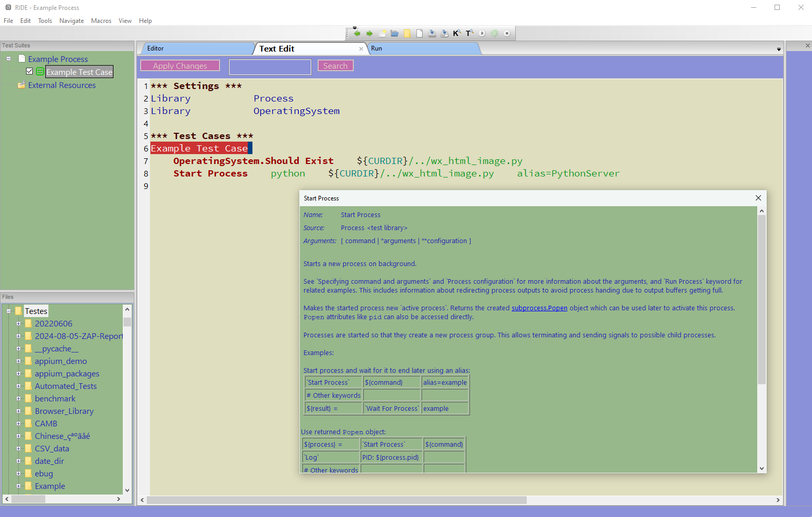Screen dimensions: 812x517
Task: Expand the Automated_Tests folder
Action: (x=18, y=386)
